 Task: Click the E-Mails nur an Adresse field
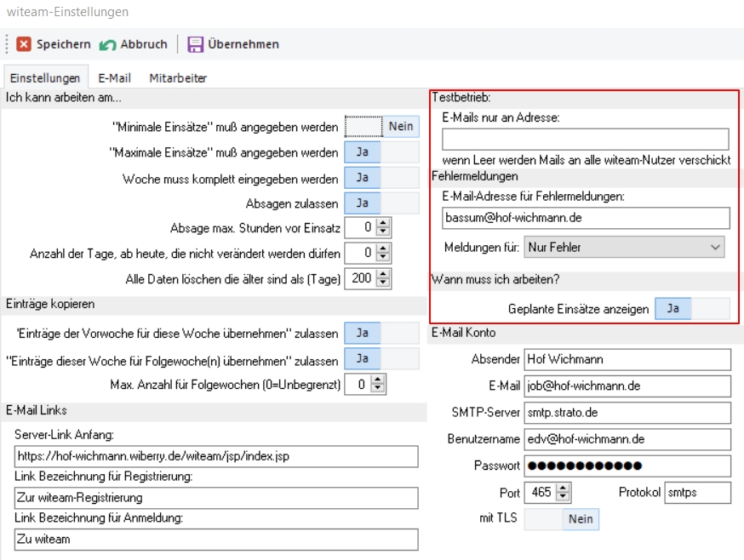pos(586,140)
